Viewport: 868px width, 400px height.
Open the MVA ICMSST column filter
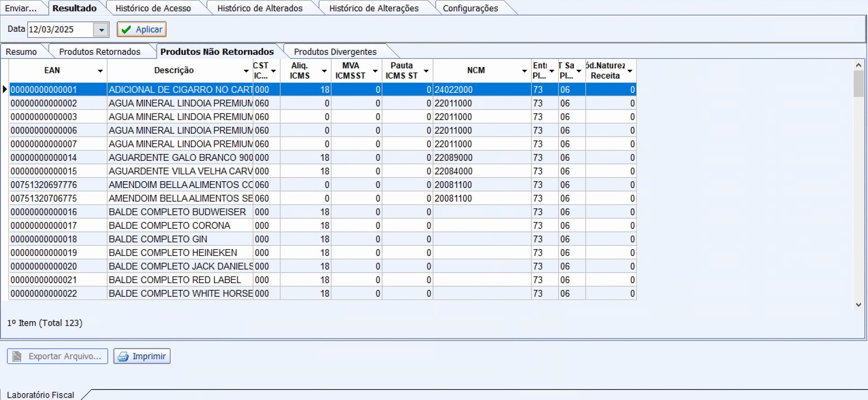coord(375,71)
